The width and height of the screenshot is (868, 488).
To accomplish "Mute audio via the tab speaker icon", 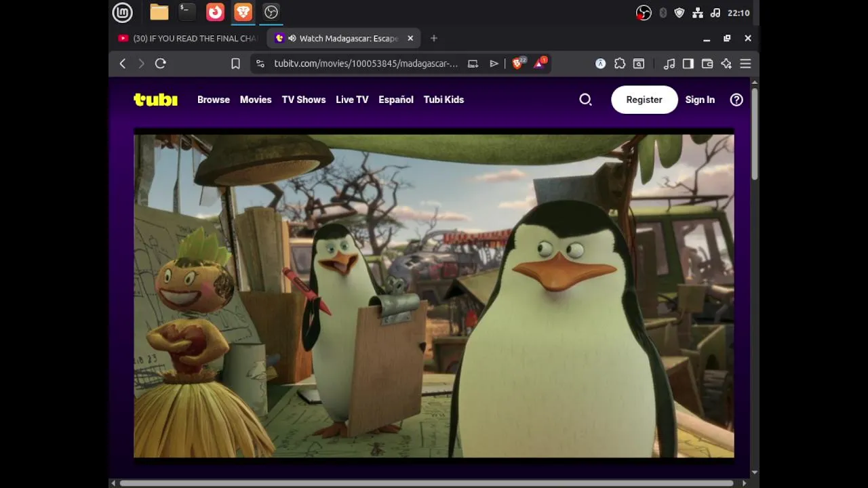I will tap(292, 39).
